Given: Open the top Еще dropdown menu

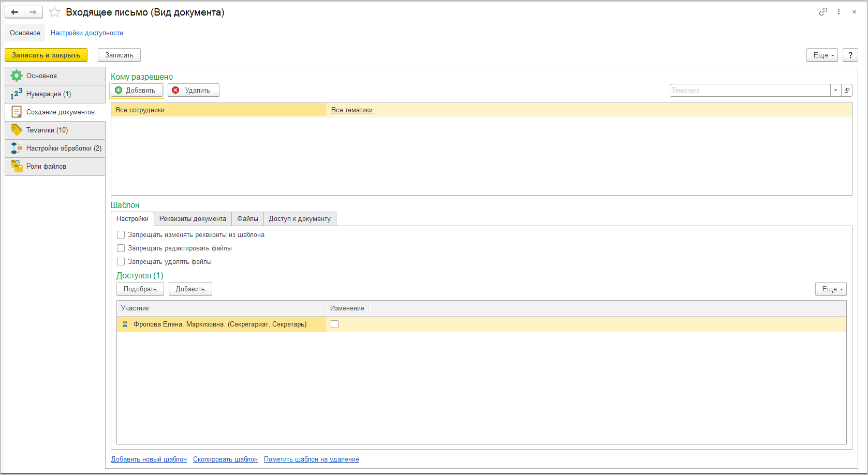Looking at the screenshot, I should [822, 55].
